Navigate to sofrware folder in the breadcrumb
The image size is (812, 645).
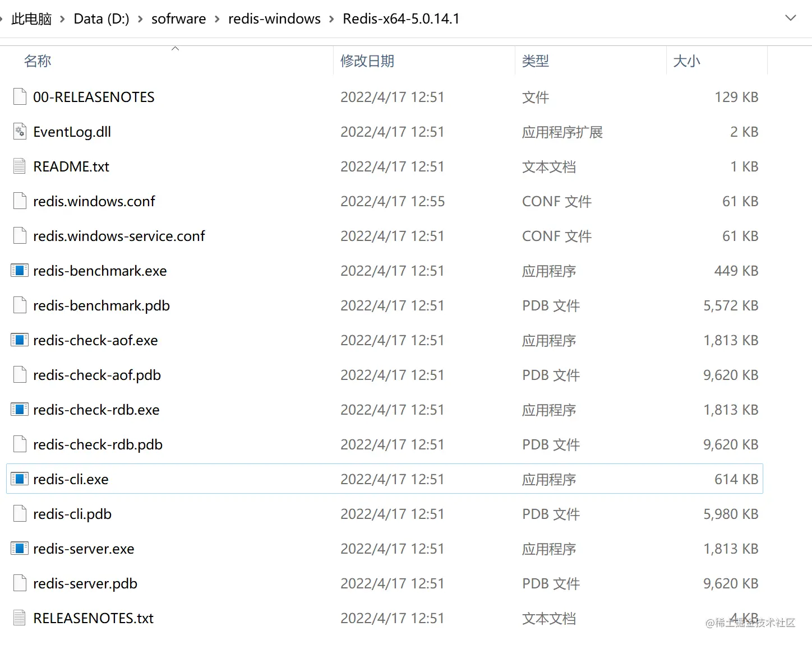(179, 19)
